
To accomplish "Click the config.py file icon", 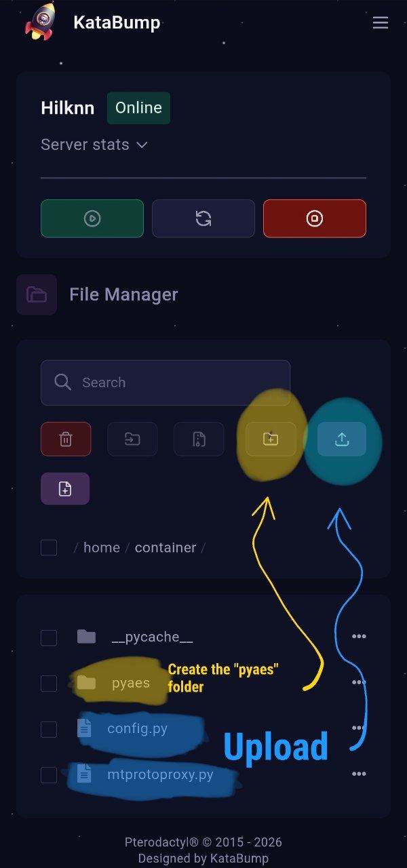I will (84, 729).
